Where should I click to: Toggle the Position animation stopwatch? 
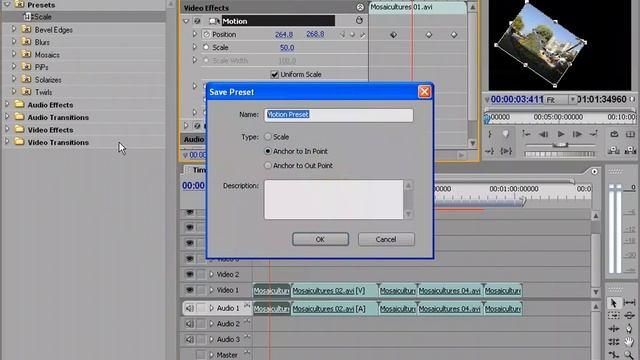point(206,34)
